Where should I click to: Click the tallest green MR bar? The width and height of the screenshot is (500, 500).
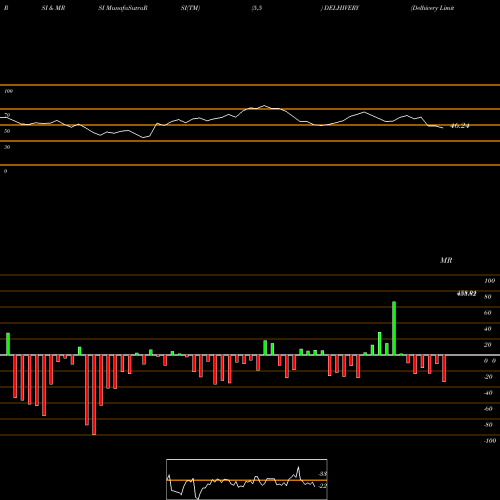pos(394,328)
